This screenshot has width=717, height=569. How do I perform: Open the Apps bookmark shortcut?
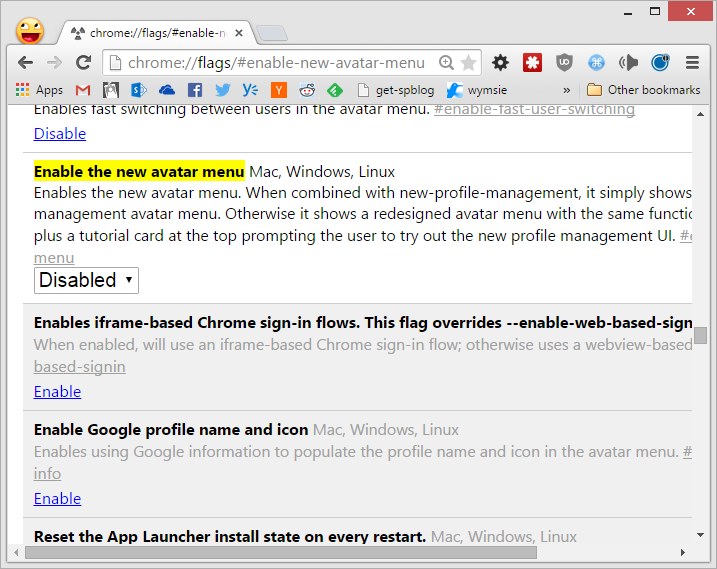(39, 90)
